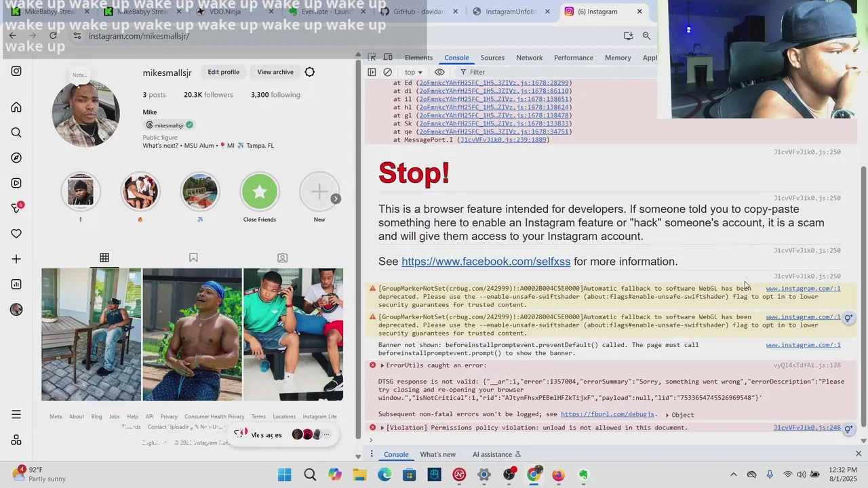Screen dimensions: 868x488
Task: Open the Dashboard chart icon in sidebar
Action: [x=16, y=284]
